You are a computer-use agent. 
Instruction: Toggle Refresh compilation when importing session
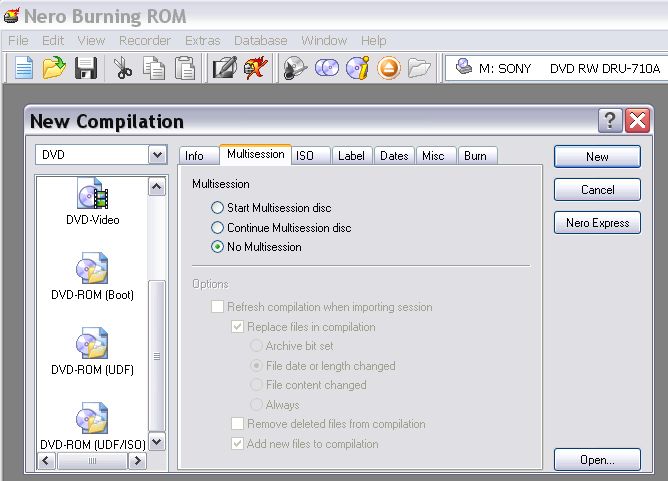pos(322,307)
